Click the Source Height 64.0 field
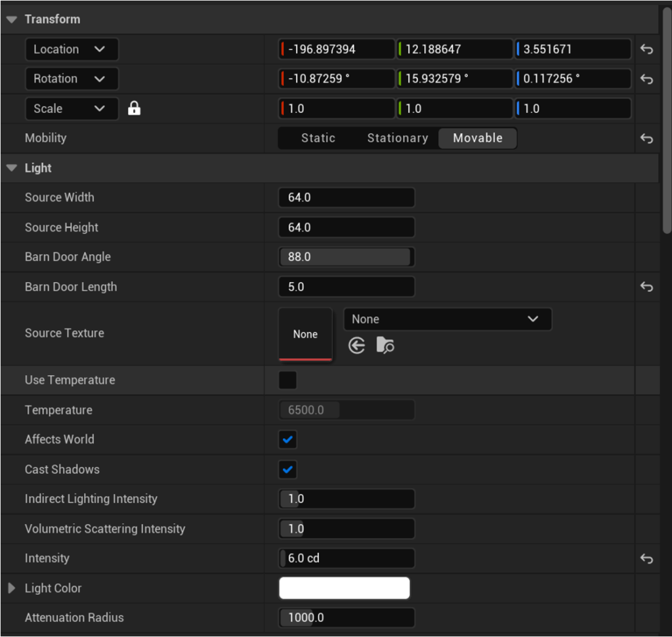The width and height of the screenshot is (672, 637). pyautogui.click(x=346, y=228)
